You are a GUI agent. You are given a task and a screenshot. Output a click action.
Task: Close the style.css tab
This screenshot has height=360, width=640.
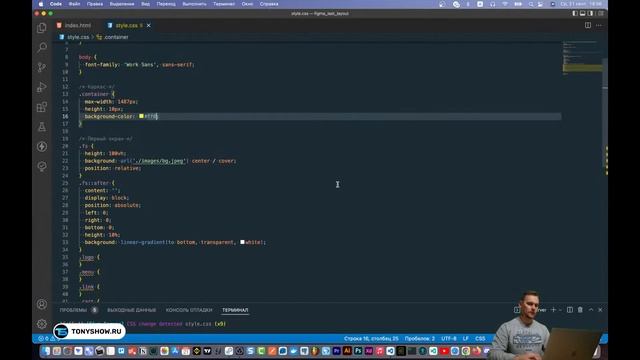click(149, 25)
